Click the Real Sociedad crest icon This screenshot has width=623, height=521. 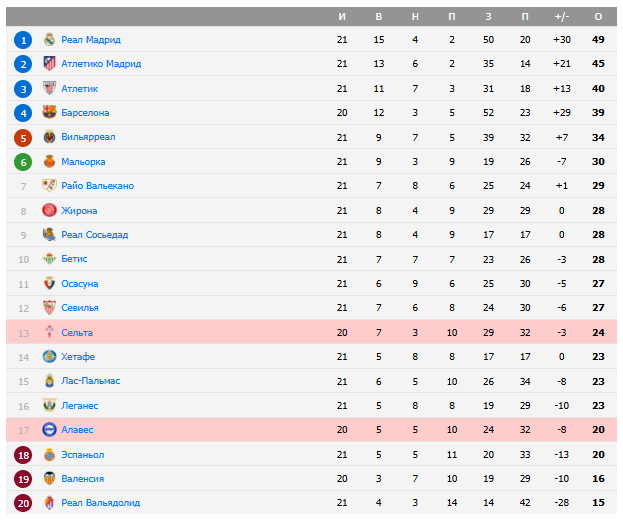pyautogui.click(x=49, y=235)
